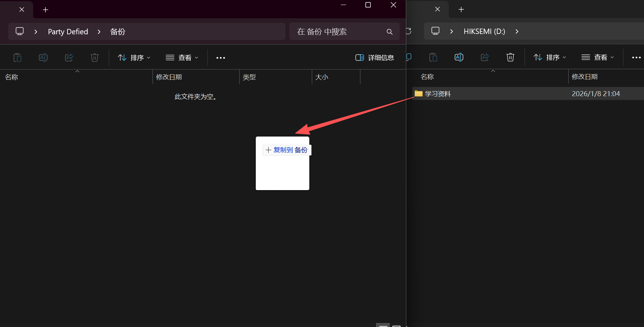
Task: Click the Rename icon in 备份 window toolbar
Action: pyautogui.click(x=43, y=58)
